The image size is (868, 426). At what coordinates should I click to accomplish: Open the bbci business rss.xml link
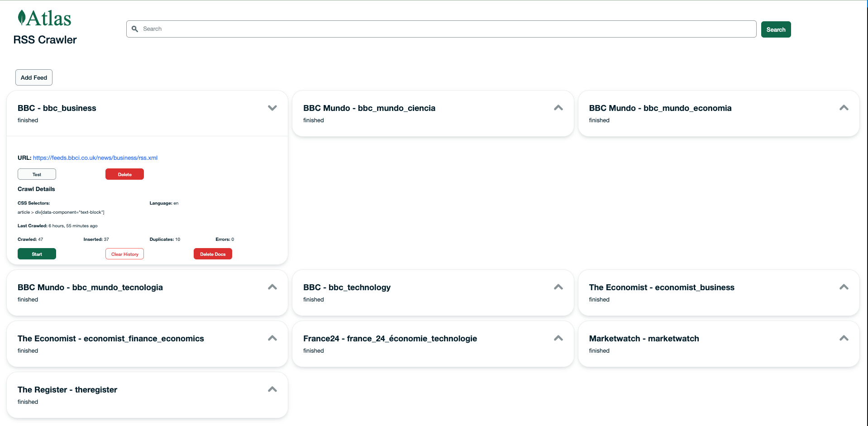(x=95, y=158)
